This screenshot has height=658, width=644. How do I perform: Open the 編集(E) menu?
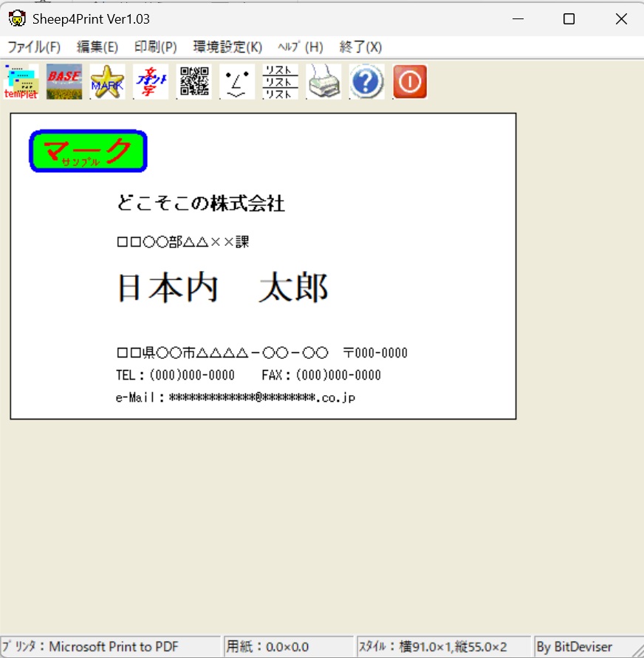(x=97, y=47)
